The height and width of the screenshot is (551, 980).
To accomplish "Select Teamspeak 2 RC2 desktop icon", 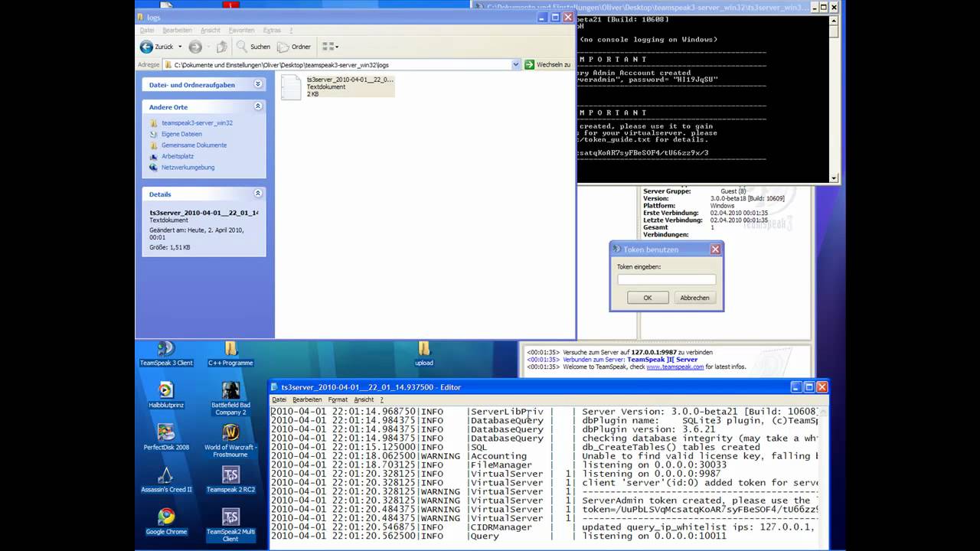I will click(x=230, y=479).
